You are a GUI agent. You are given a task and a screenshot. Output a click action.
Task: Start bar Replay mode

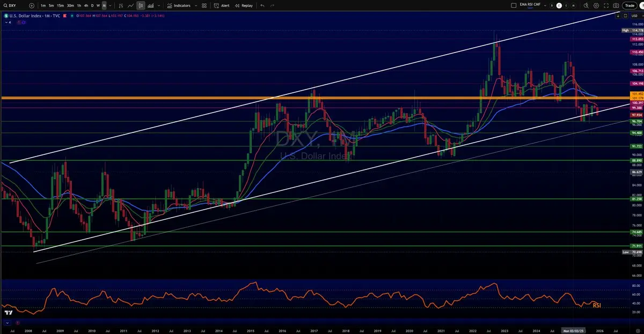pyautogui.click(x=244, y=5)
